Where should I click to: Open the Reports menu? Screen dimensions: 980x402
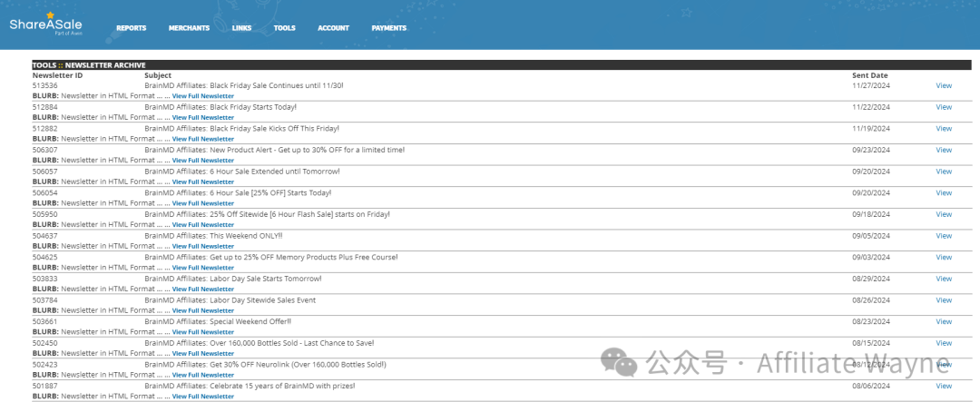tap(132, 28)
